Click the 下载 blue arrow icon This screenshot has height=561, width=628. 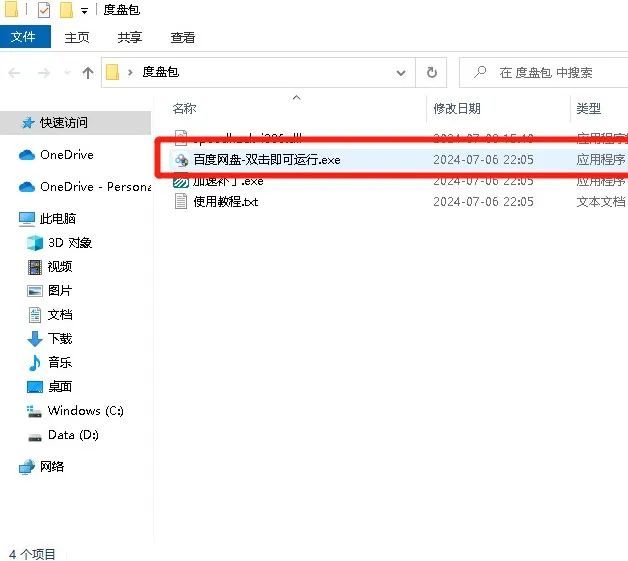[x=35, y=339]
